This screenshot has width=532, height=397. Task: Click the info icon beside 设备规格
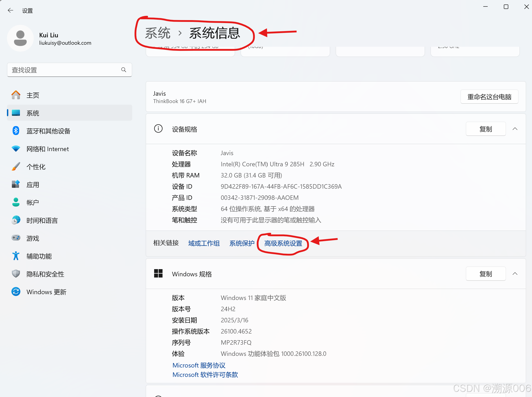pos(158,129)
